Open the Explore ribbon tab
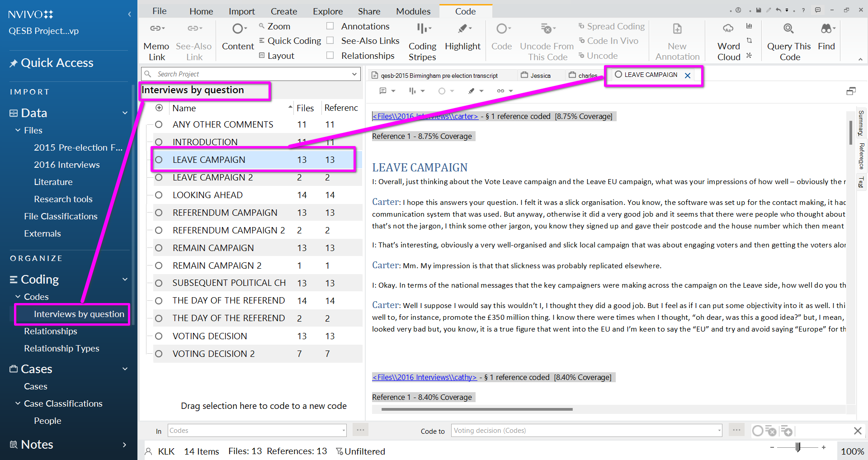Viewport: 868px width, 460px height. click(x=327, y=11)
